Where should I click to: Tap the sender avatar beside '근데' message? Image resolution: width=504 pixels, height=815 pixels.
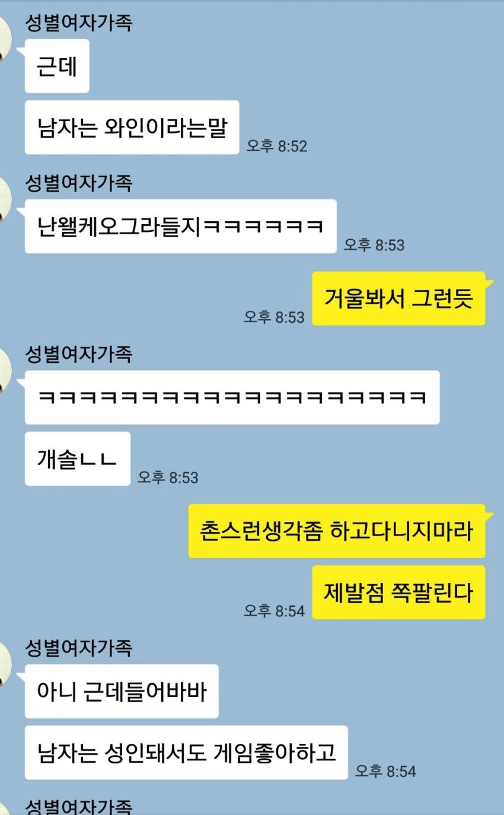[5, 39]
